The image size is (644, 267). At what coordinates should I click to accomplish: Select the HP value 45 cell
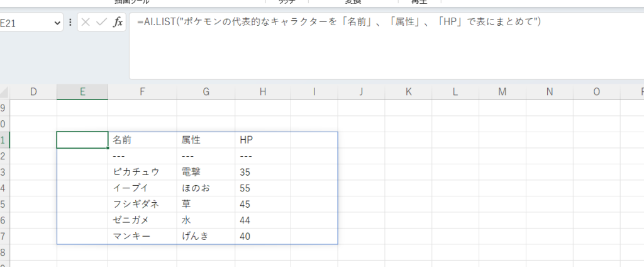(x=263, y=204)
